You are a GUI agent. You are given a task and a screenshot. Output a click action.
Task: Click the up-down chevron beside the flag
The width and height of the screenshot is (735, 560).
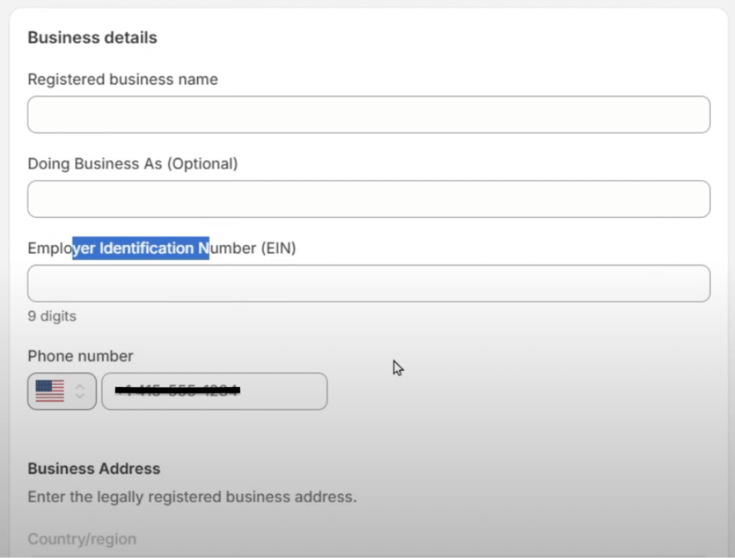80,391
